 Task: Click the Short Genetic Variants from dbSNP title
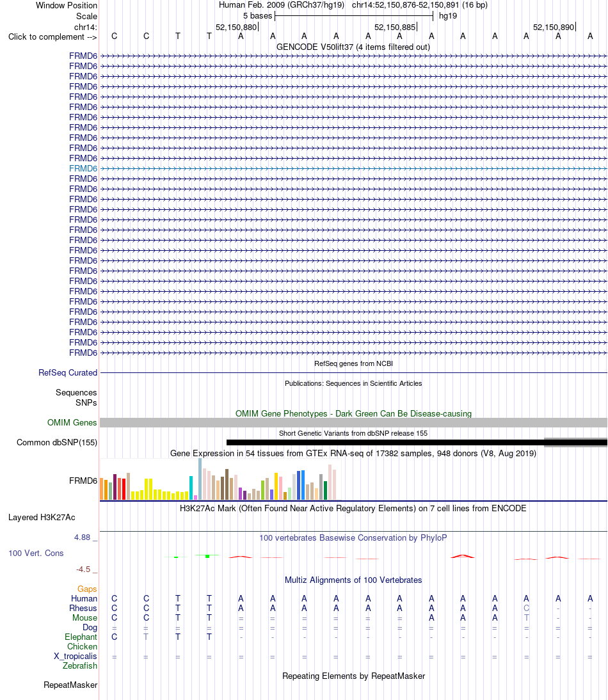(x=353, y=433)
